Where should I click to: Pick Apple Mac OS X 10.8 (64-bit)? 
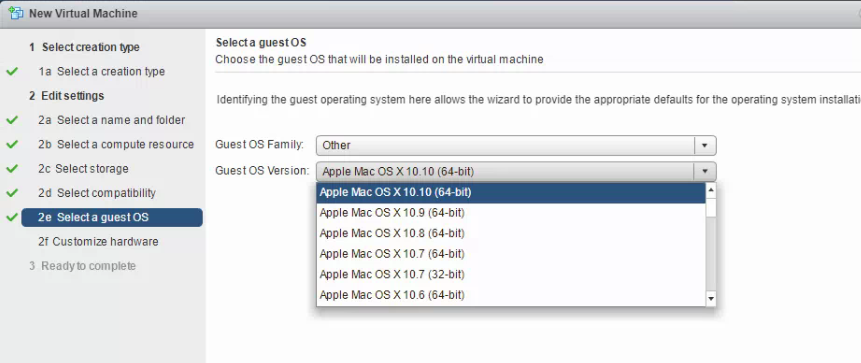pyautogui.click(x=511, y=233)
